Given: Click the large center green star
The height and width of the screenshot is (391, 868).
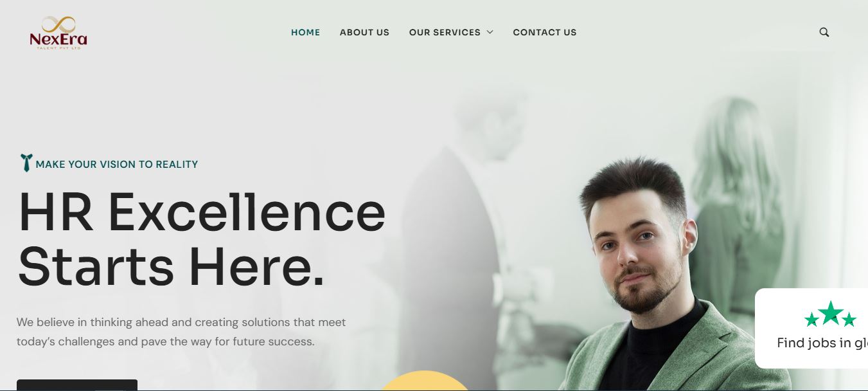Looking at the screenshot, I should [831, 313].
